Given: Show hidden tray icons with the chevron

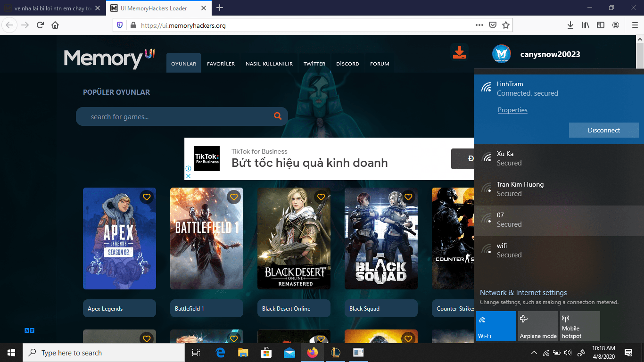Looking at the screenshot, I should click(x=534, y=353).
